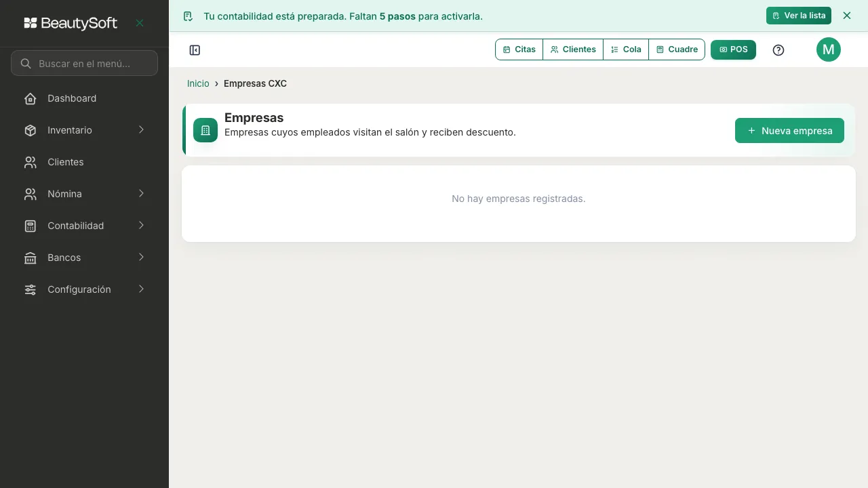Select the Inventario menu label
Image resolution: width=868 pixels, height=488 pixels.
point(70,130)
